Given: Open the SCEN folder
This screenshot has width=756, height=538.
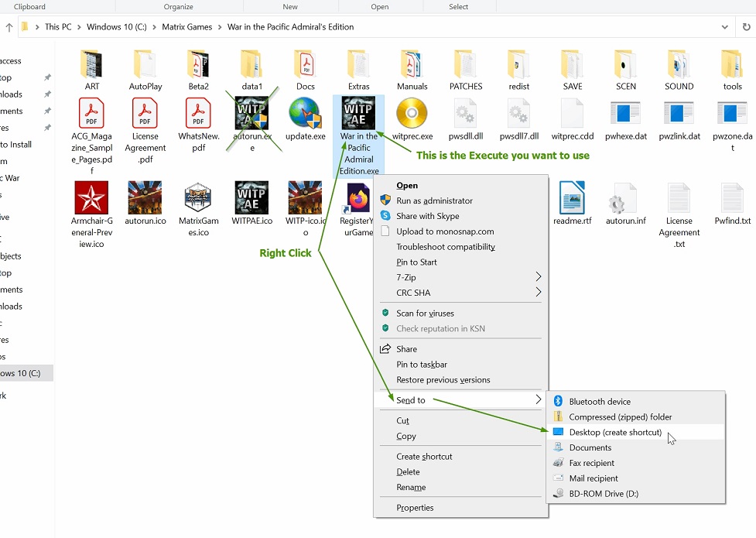Looking at the screenshot, I should [626, 70].
